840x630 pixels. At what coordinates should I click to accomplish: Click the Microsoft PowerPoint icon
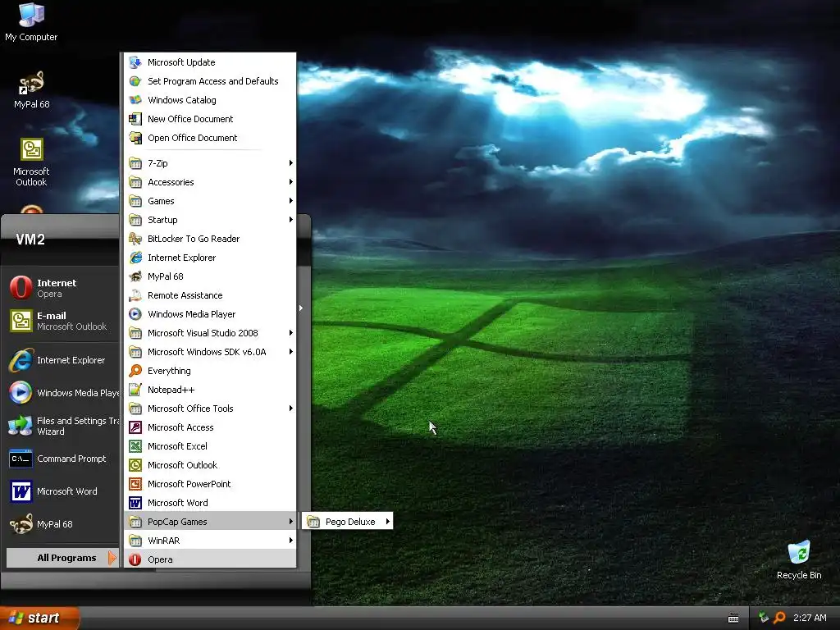(135, 484)
